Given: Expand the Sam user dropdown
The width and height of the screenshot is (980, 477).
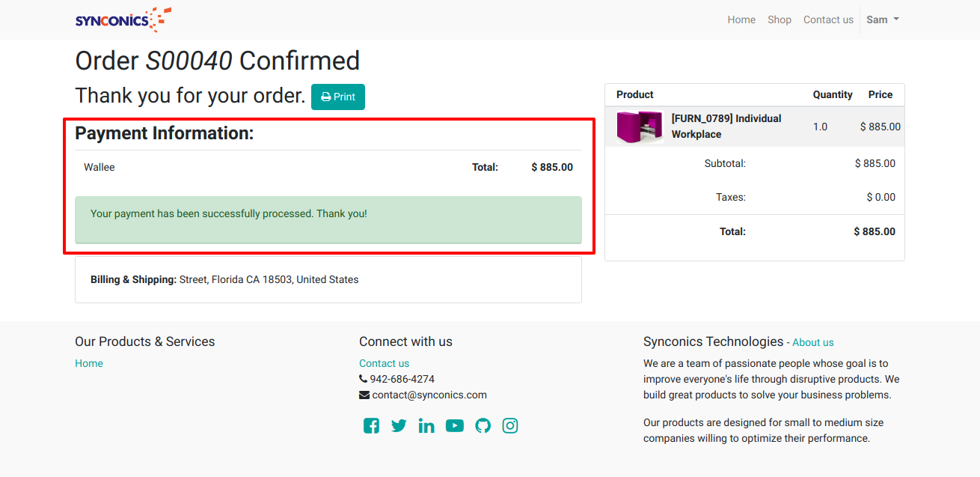Looking at the screenshot, I should coord(882,19).
